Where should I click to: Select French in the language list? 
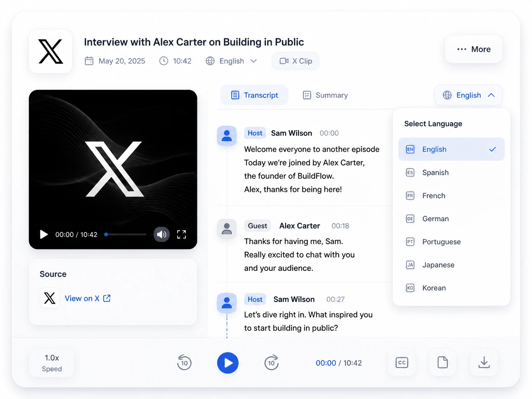tap(451, 196)
